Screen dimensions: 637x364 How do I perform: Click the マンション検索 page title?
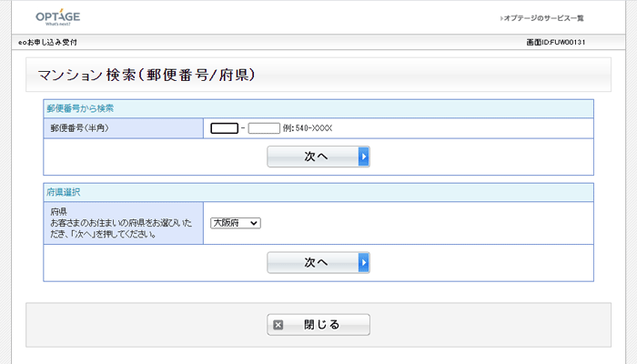[x=147, y=75]
